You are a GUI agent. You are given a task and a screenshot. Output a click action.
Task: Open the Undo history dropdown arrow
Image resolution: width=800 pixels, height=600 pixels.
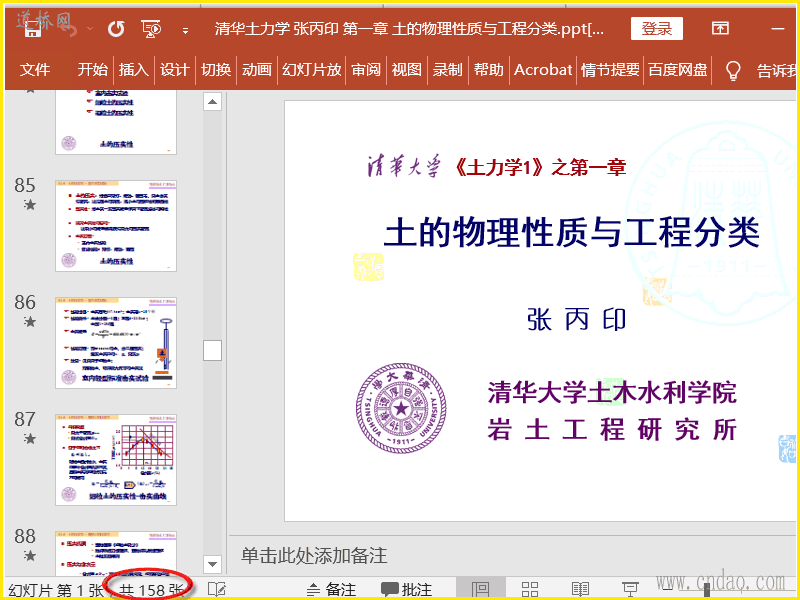(90, 29)
